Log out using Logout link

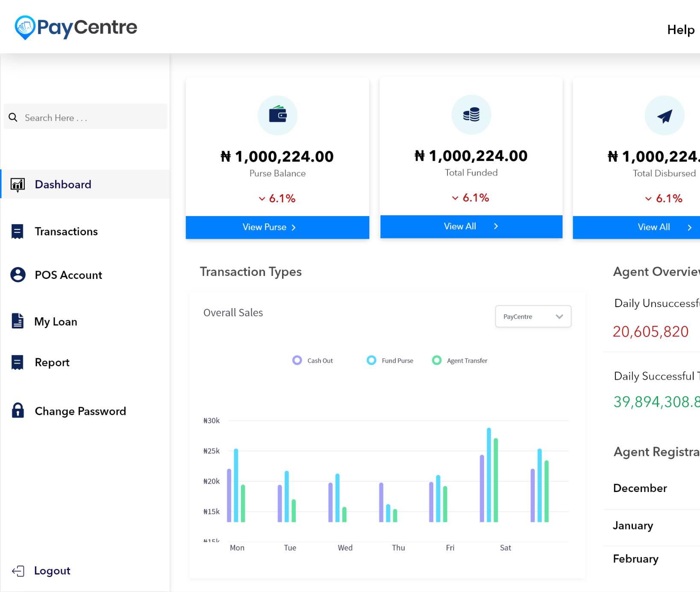[x=52, y=571]
